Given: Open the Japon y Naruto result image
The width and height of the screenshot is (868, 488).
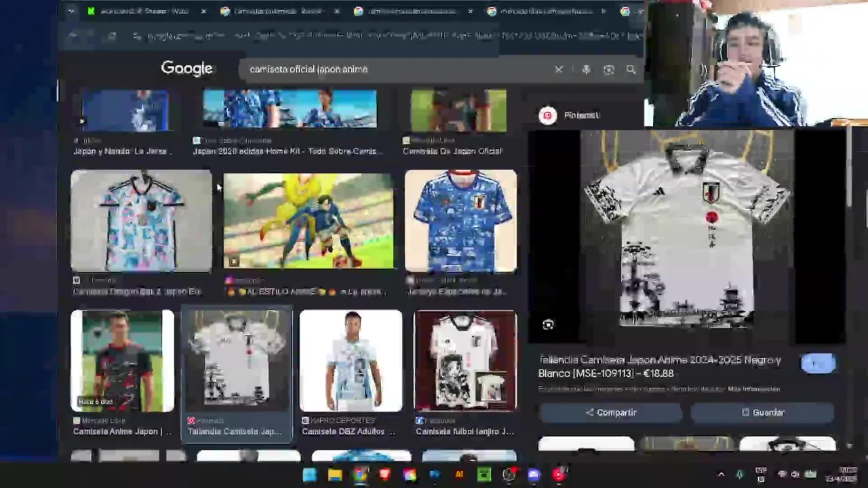Looking at the screenshot, I should click(124, 110).
